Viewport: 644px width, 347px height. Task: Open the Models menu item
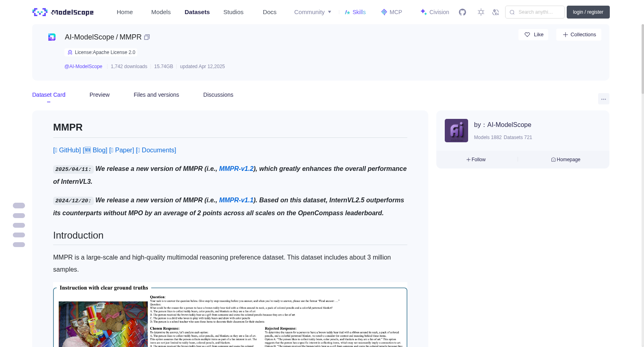161,12
